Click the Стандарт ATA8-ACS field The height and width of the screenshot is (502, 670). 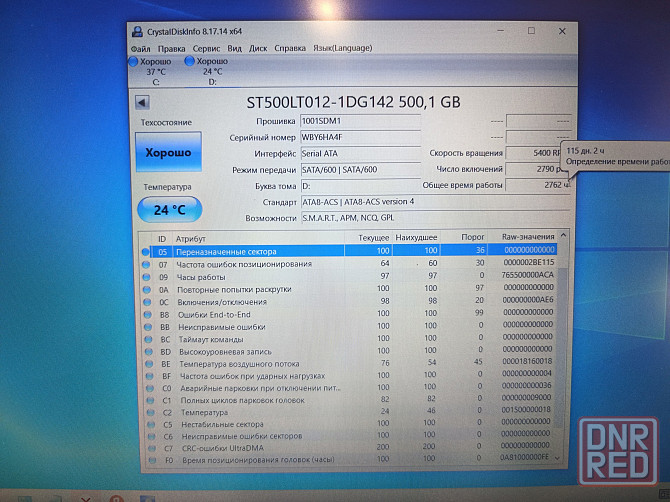pos(435,202)
